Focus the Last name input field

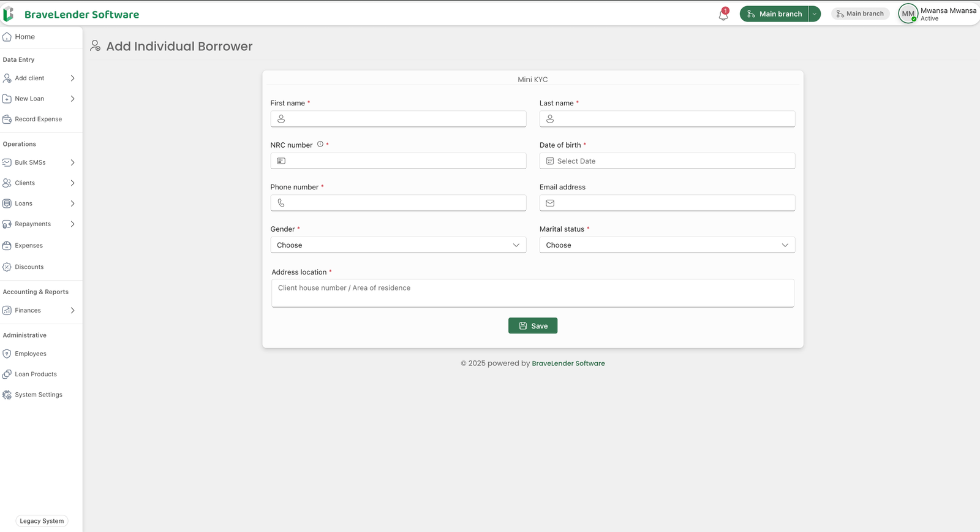[667, 119]
